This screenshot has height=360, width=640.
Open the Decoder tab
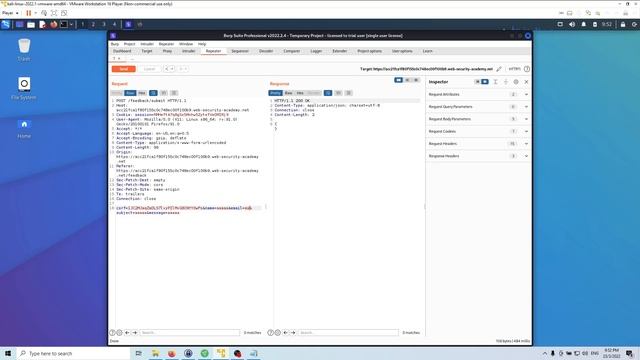(x=266, y=51)
